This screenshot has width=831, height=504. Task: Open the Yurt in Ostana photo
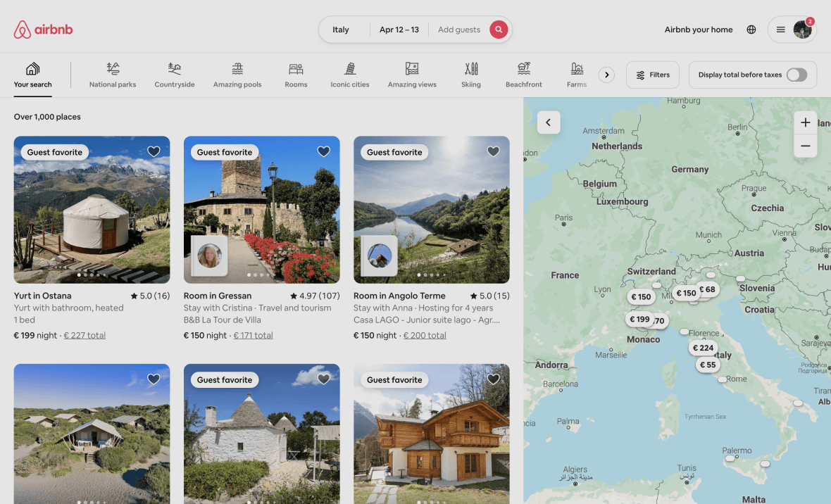click(x=92, y=210)
